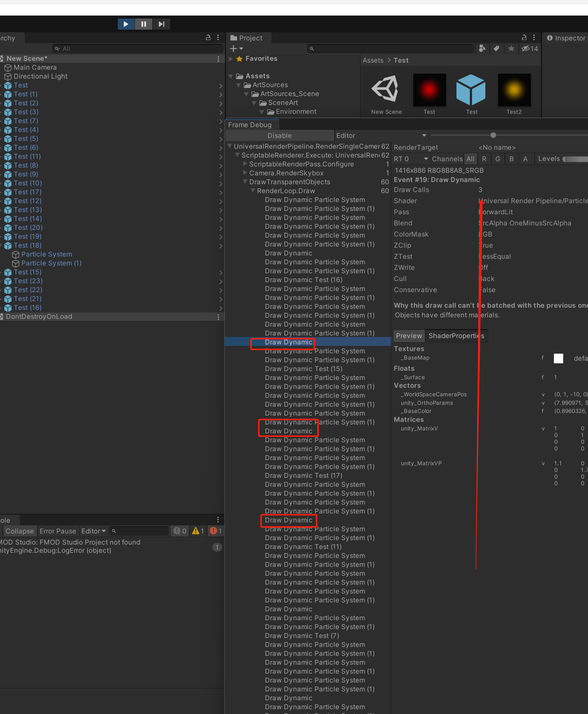Toggle hidden packages visibility showing 14

[x=530, y=49]
